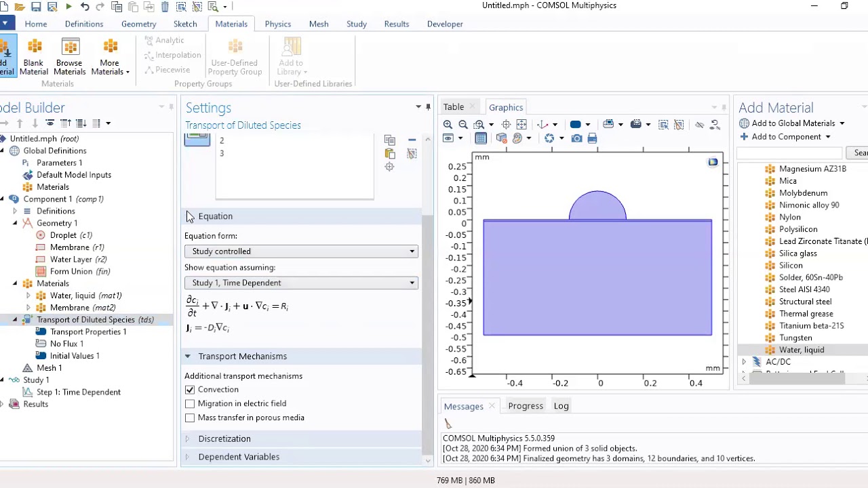This screenshot has height=488, width=868.
Task: Expand the AC/DC material library
Action: [744, 362]
